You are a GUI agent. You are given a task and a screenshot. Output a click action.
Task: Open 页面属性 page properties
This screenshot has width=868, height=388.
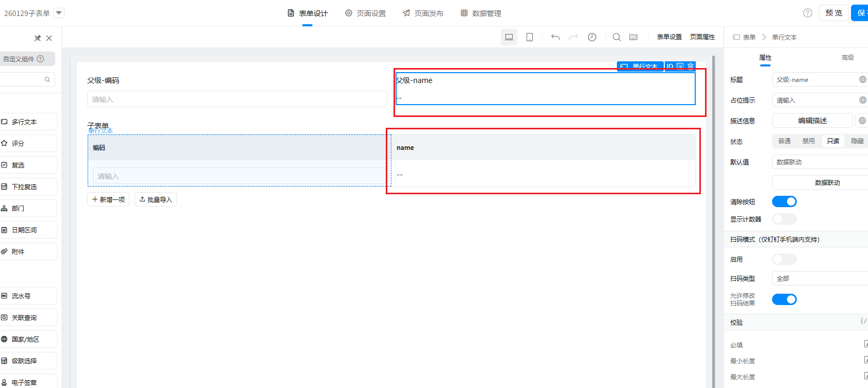702,37
